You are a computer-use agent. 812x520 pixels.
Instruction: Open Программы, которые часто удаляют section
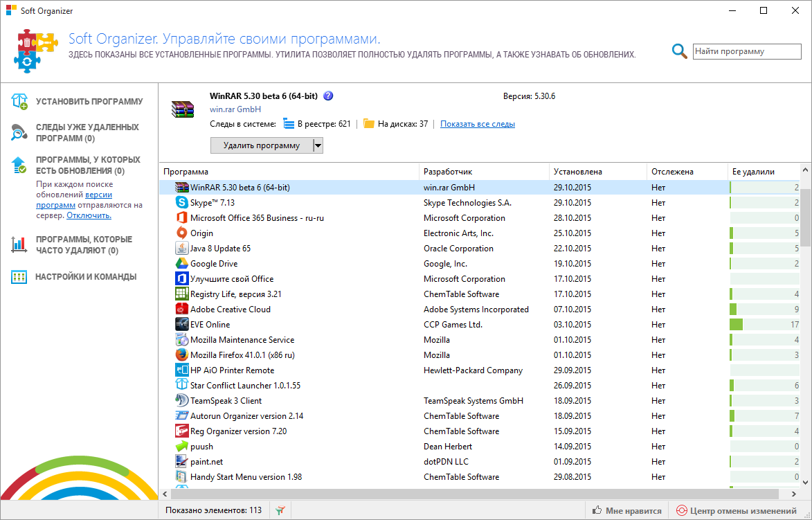click(x=84, y=245)
